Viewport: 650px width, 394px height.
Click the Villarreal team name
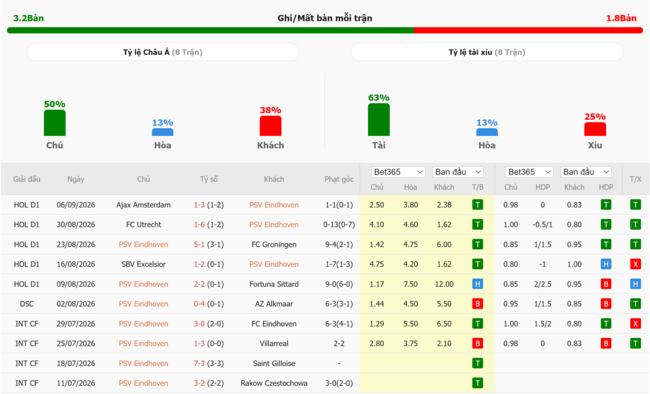[x=274, y=344]
